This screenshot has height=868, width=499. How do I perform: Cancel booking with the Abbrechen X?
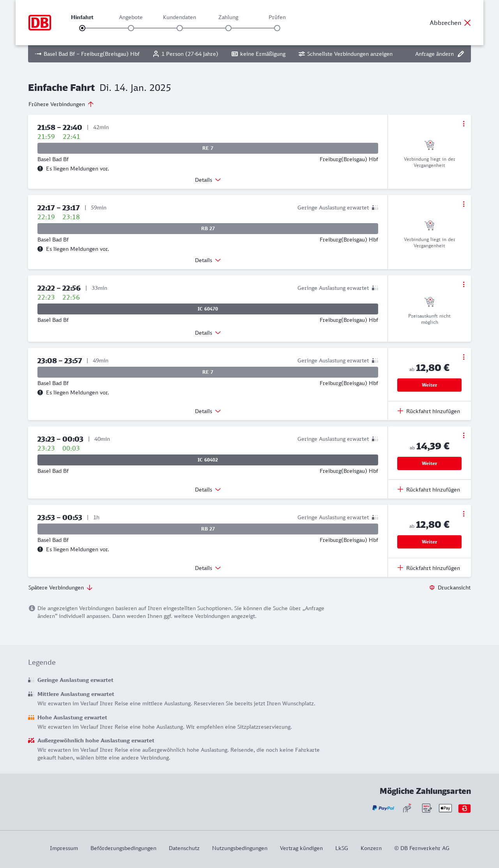(467, 23)
